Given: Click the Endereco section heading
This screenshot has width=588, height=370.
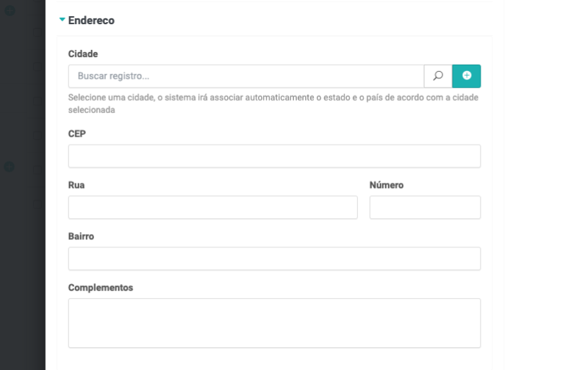Looking at the screenshot, I should point(91,21).
